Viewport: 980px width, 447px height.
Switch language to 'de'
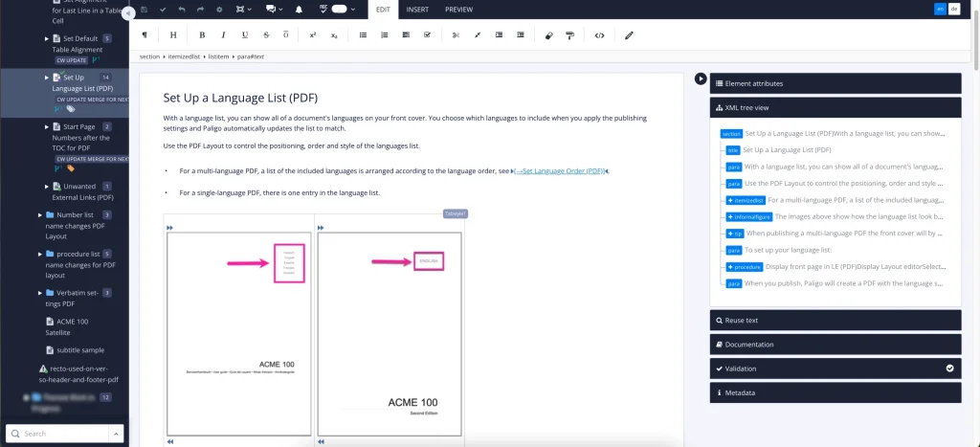coord(953,10)
